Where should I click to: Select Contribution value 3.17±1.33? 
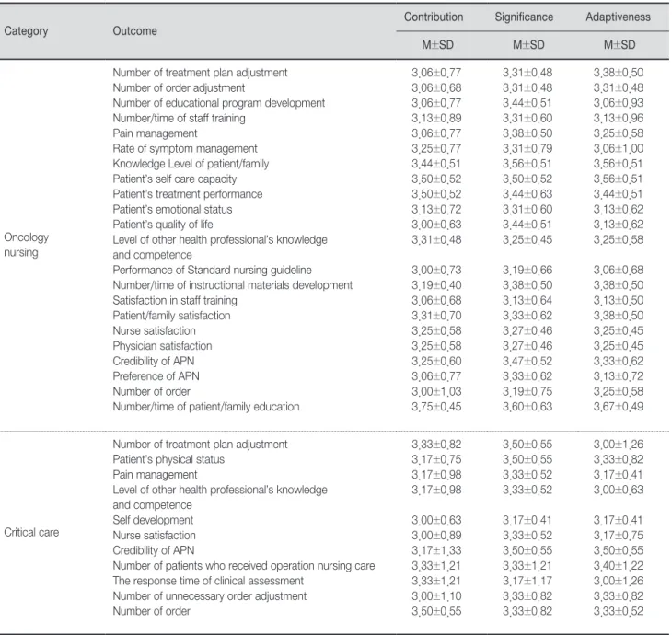click(436, 550)
